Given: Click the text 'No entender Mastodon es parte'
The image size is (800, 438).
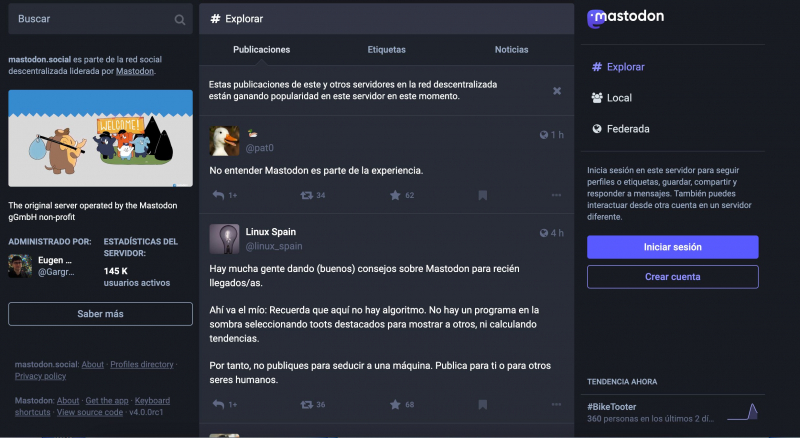Looking at the screenshot, I should (x=278, y=171).
